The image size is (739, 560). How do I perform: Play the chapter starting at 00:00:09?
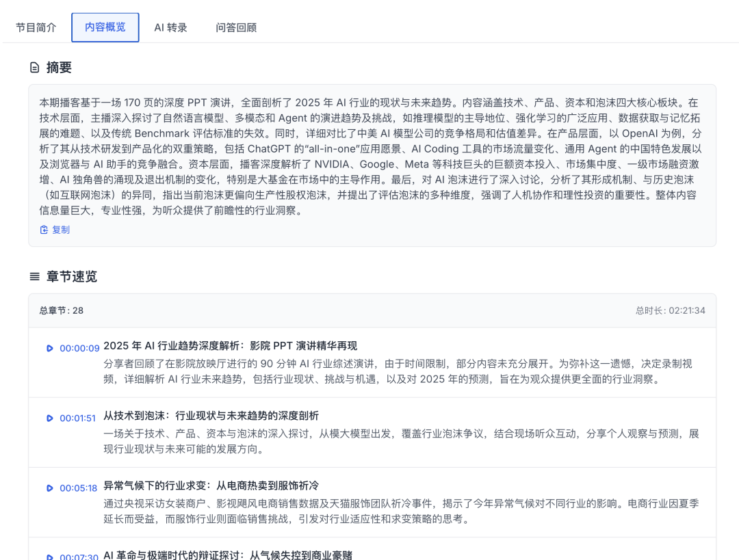[49, 348]
